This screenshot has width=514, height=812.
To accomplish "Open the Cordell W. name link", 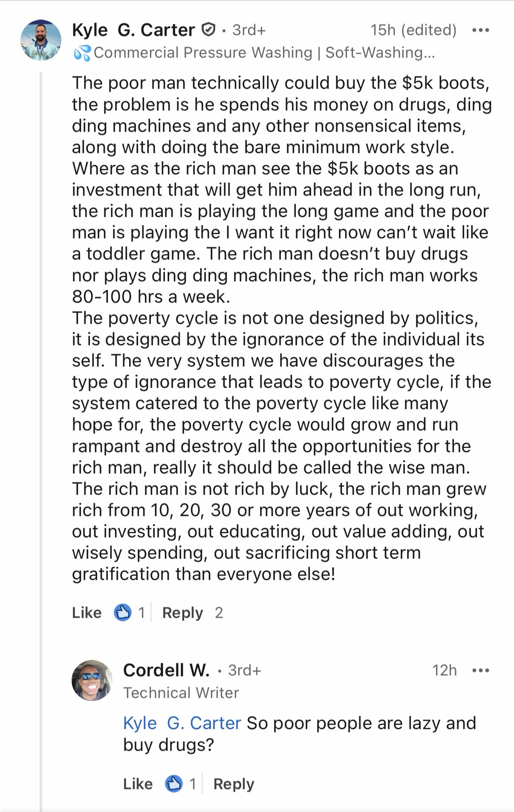I will 166,670.
